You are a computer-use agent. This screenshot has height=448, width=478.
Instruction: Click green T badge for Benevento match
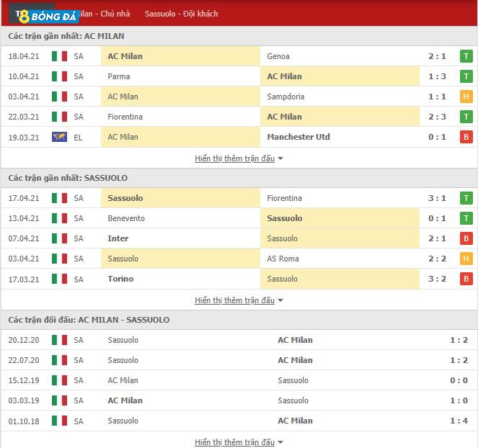point(466,218)
